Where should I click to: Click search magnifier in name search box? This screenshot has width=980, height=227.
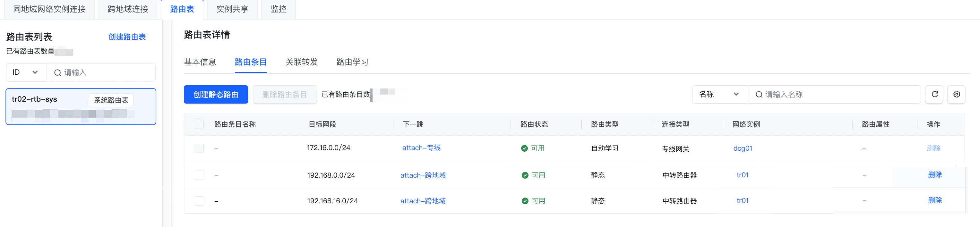point(759,95)
